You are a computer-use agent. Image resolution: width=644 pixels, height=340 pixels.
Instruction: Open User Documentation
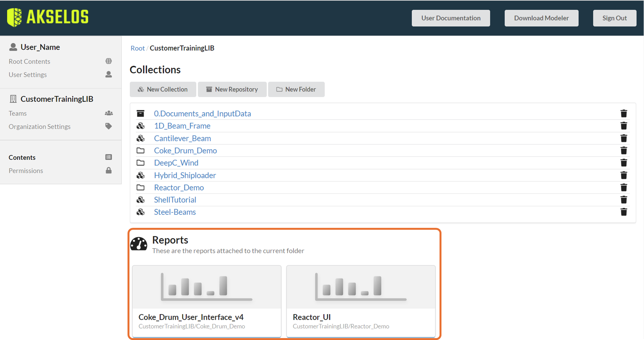(x=451, y=18)
